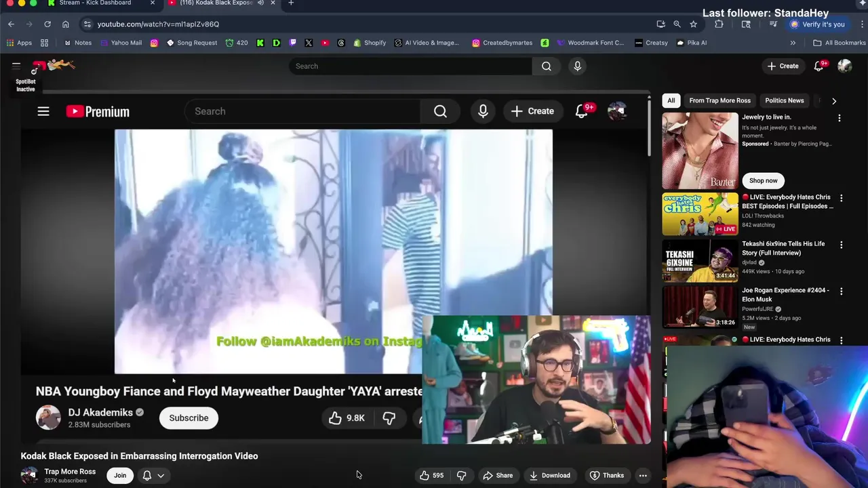868x488 pixels.
Task: Open the notifications bell beside the top Create button
Action: [x=819, y=66]
